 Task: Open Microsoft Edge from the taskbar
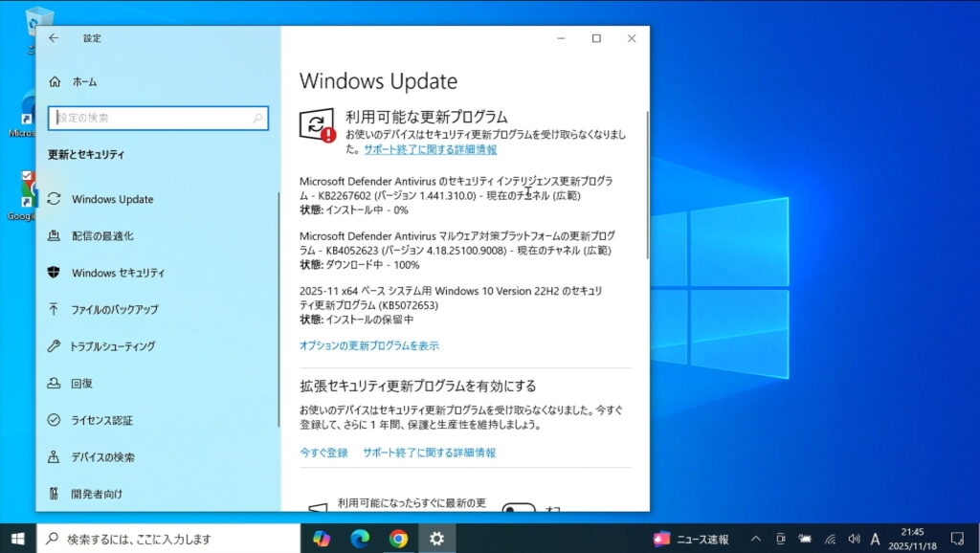click(x=360, y=539)
